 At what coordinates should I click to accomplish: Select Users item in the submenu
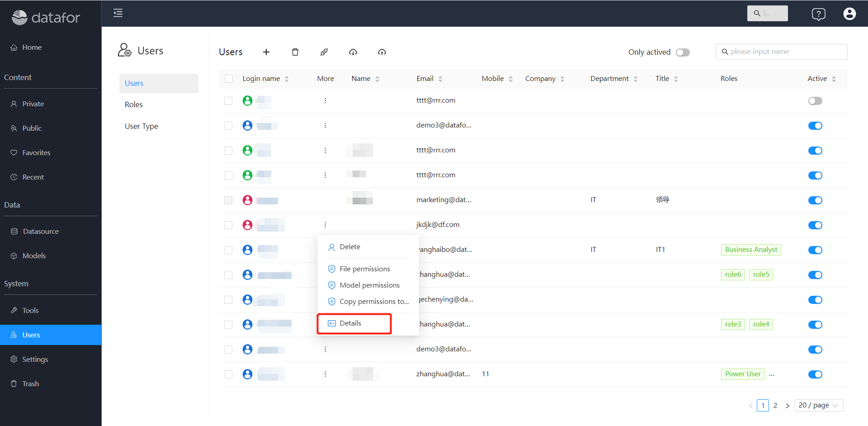point(159,83)
